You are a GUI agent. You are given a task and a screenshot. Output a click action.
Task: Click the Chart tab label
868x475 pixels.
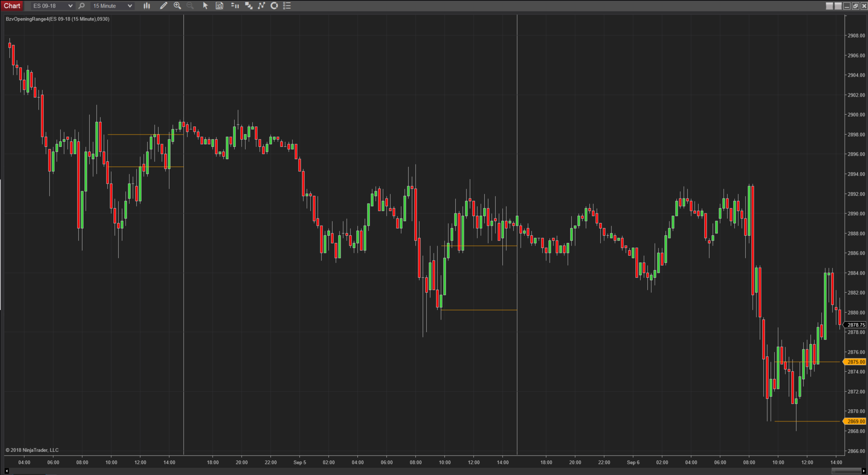click(12, 6)
